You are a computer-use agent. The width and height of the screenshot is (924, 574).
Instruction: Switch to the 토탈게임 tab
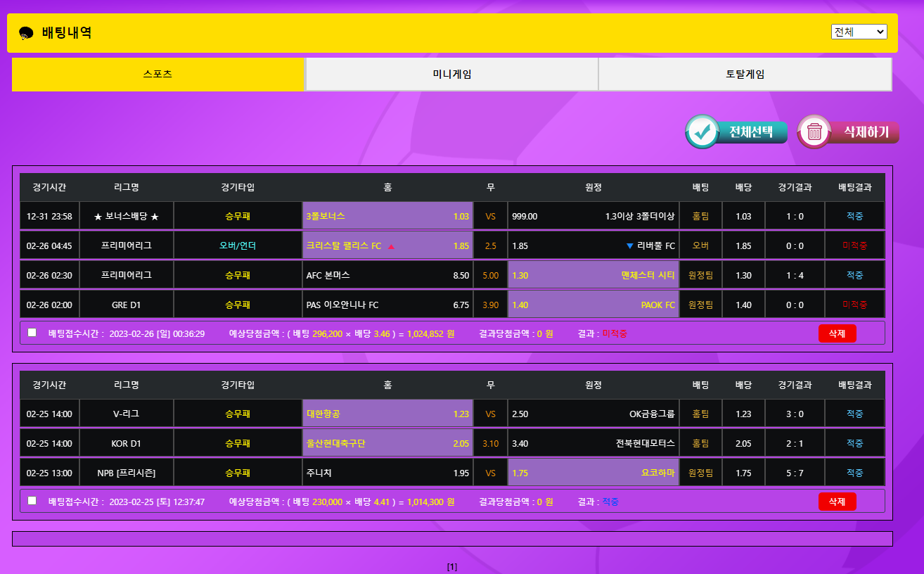[x=745, y=74]
